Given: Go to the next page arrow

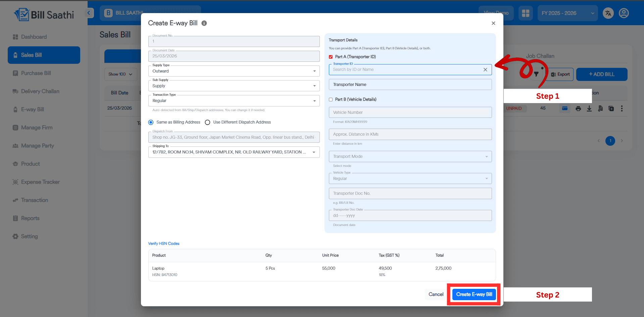Looking at the screenshot, I should point(622,141).
